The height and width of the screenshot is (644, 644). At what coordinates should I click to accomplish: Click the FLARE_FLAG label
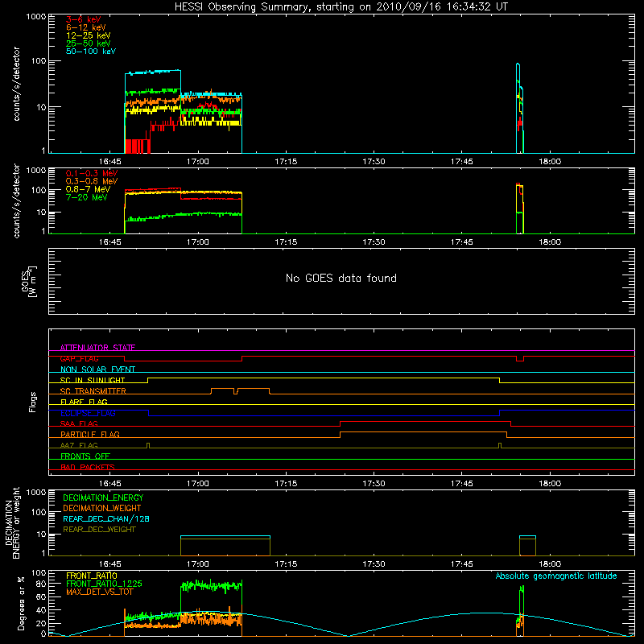[x=84, y=402]
